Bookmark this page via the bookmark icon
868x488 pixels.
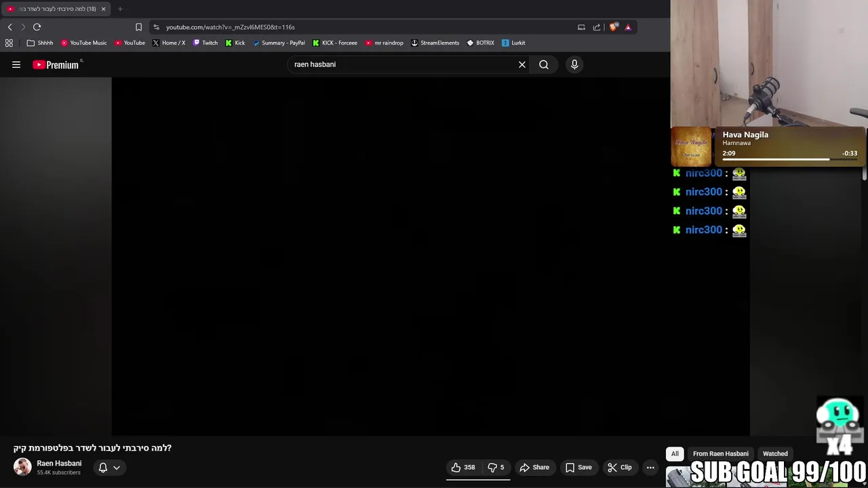[138, 27]
